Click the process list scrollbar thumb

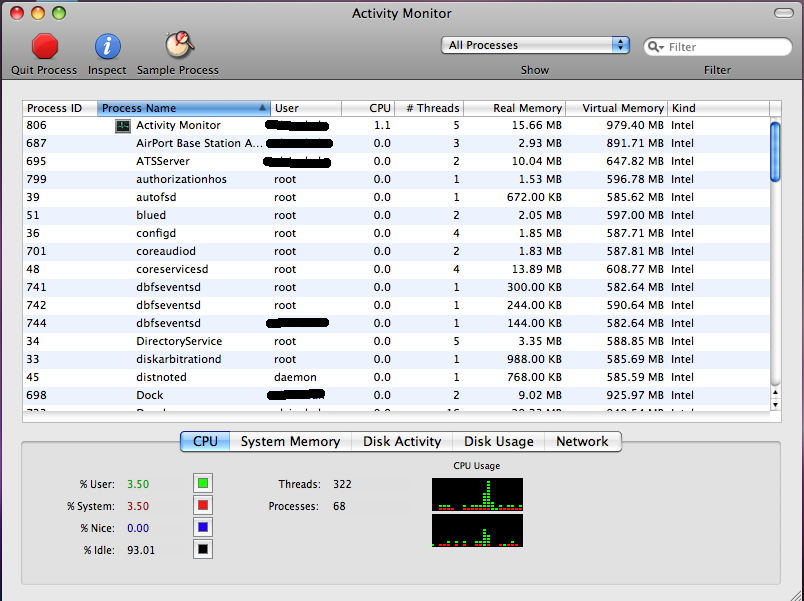pyautogui.click(x=775, y=152)
